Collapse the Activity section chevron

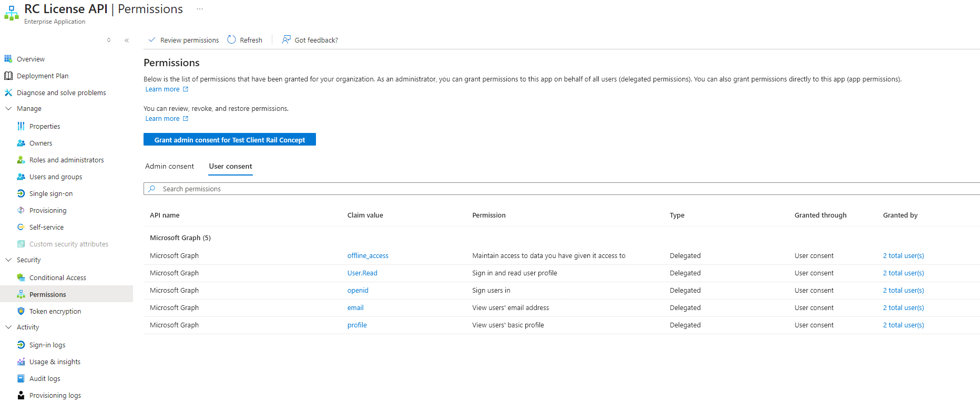pos(8,327)
